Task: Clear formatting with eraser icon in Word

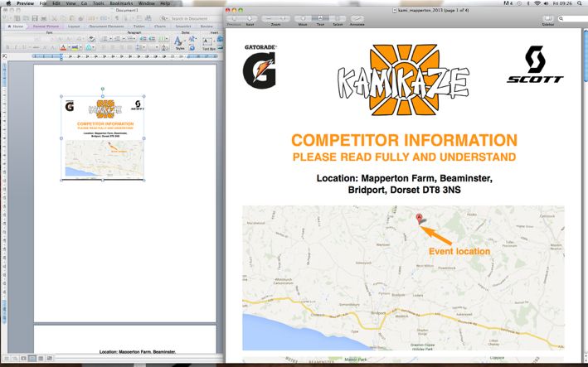Action: [x=91, y=39]
